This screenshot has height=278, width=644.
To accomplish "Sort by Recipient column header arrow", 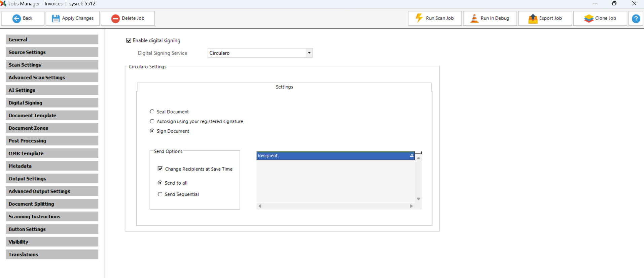I will [411, 155].
